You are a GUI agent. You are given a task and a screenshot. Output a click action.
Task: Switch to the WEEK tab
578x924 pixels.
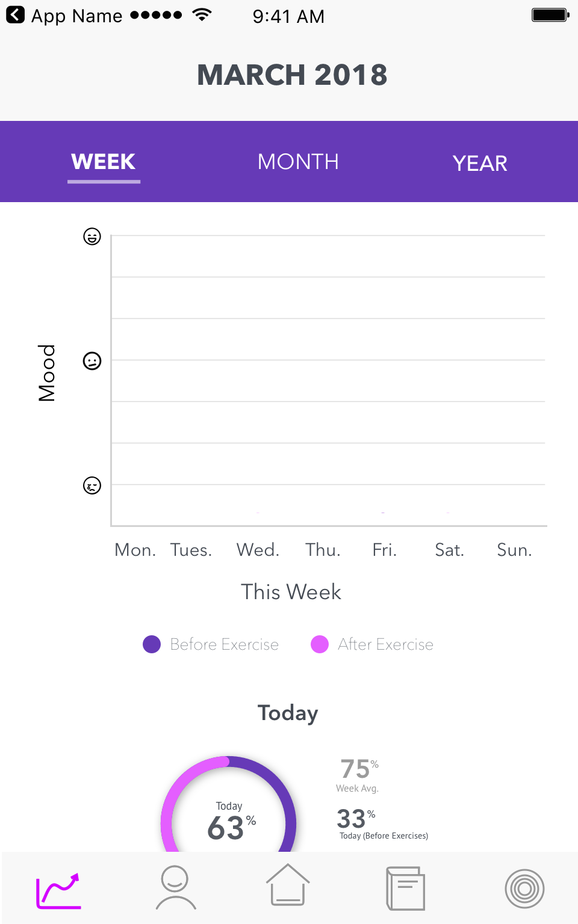[x=104, y=162]
